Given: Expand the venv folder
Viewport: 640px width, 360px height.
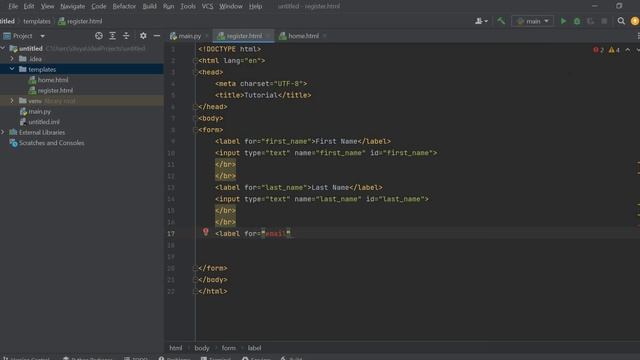Looking at the screenshot, I should (x=12, y=101).
